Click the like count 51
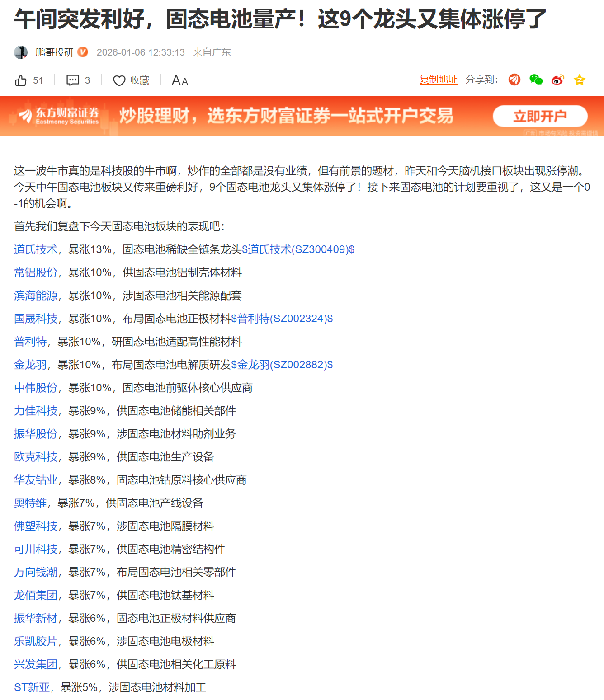Image resolution: width=604 pixels, height=700 pixels. coord(38,80)
